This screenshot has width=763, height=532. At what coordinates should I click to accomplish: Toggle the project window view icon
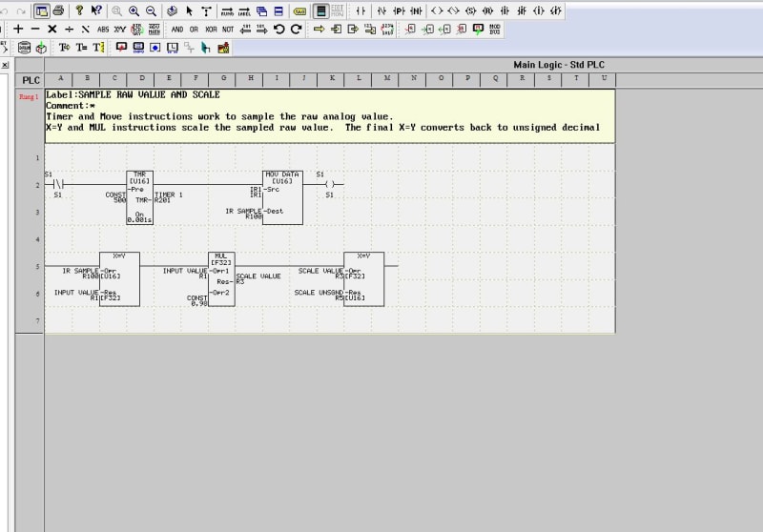coord(41,10)
